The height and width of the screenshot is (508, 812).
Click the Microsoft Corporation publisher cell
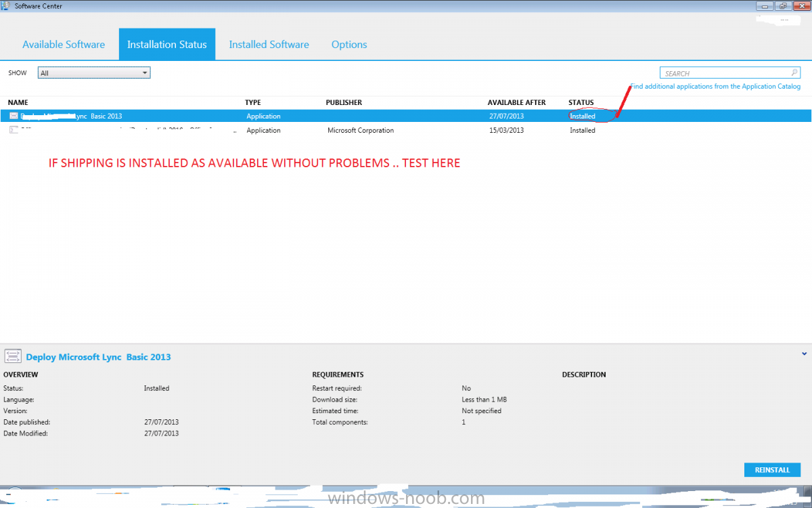click(x=361, y=130)
